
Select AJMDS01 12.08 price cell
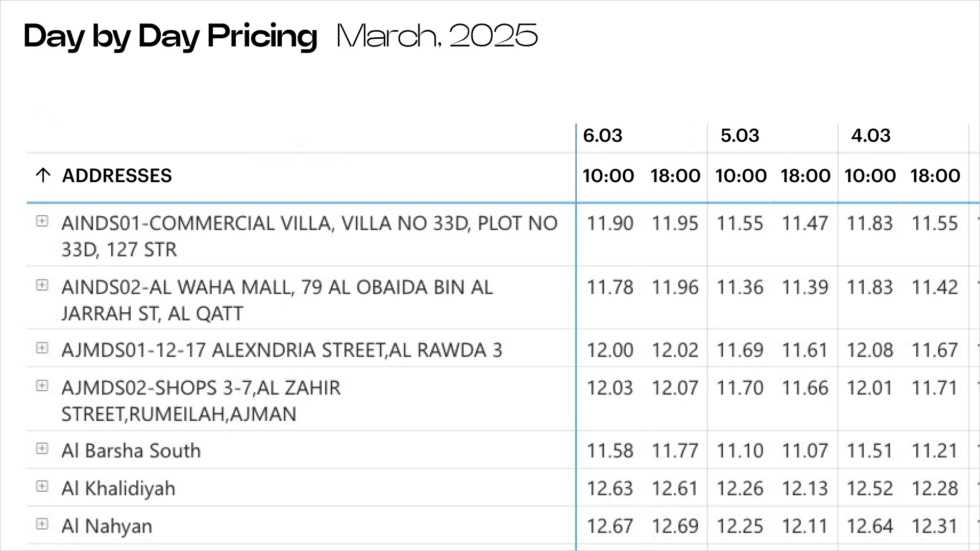tap(870, 350)
